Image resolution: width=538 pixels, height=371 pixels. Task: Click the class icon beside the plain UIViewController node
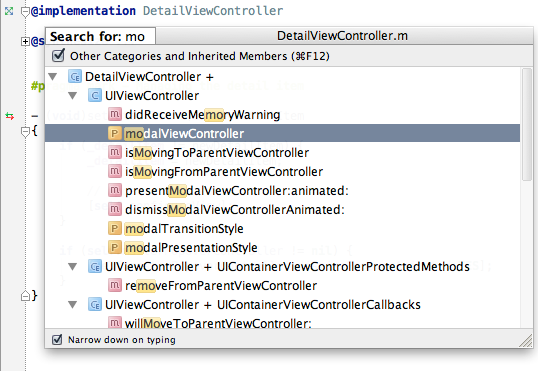[95, 95]
